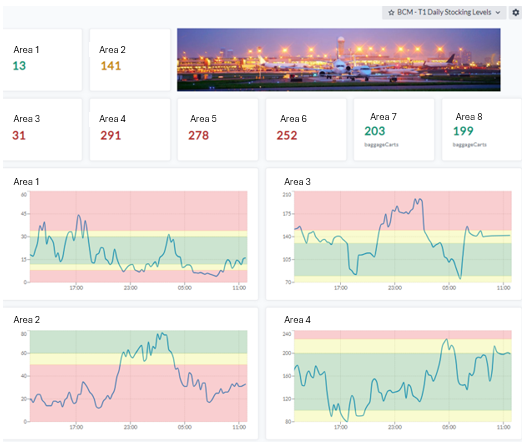The width and height of the screenshot is (527, 447).
Task: Click the Area 3 chart title
Action: (297, 182)
